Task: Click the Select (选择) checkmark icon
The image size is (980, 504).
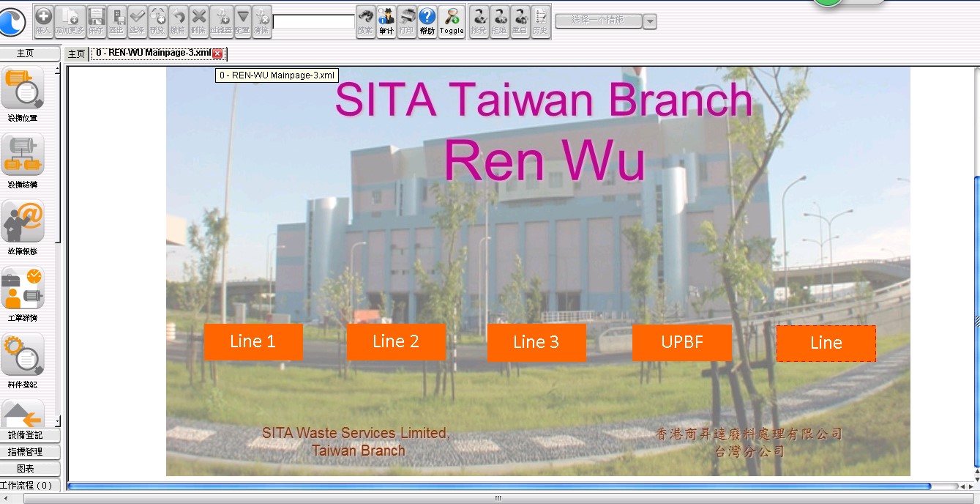Action: (x=137, y=21)
